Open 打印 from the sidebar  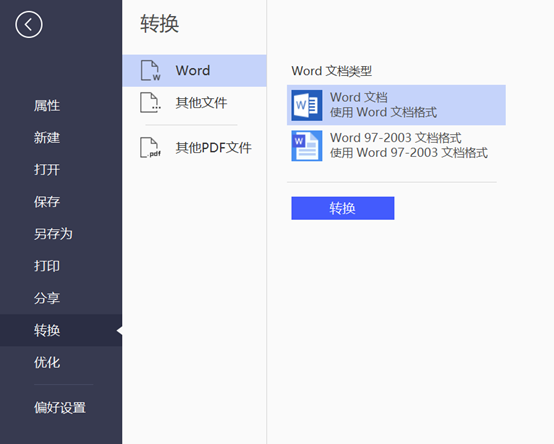(47, 266)
